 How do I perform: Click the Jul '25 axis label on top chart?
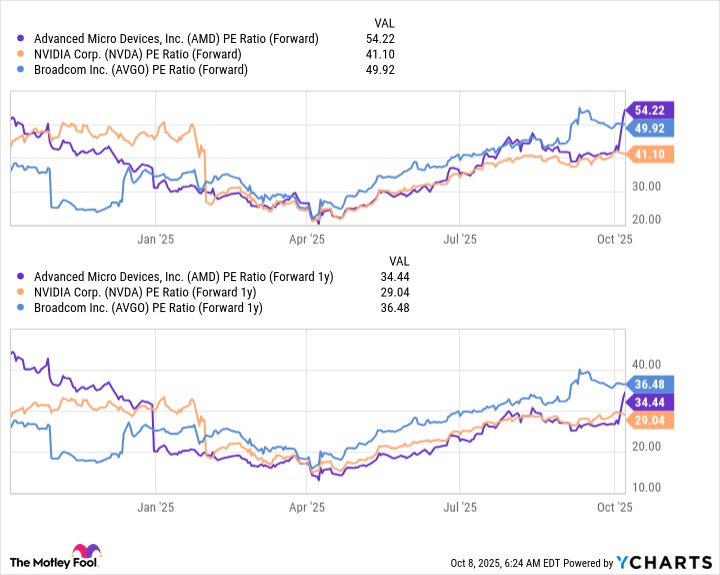(459, 239)
